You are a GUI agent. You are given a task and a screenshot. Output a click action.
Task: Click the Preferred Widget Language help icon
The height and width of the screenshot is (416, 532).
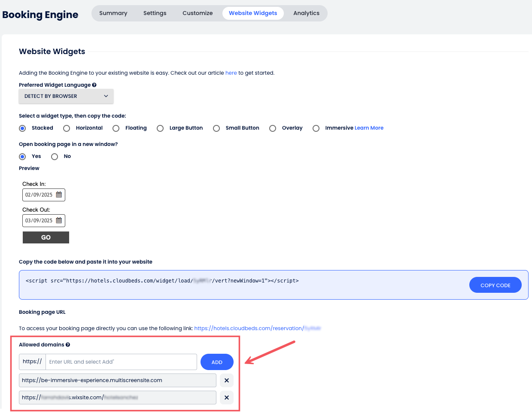pyautogui.click(x=94, y=85)
